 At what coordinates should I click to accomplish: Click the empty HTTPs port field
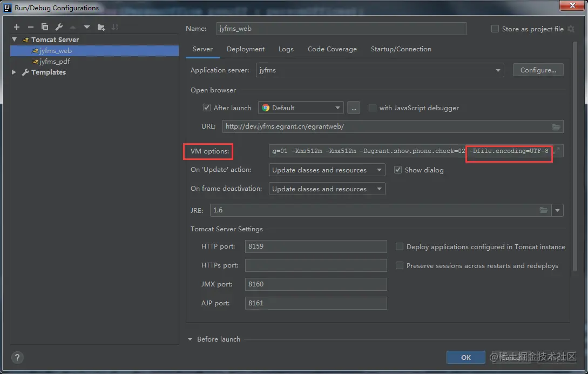click(x=316, y=265)
